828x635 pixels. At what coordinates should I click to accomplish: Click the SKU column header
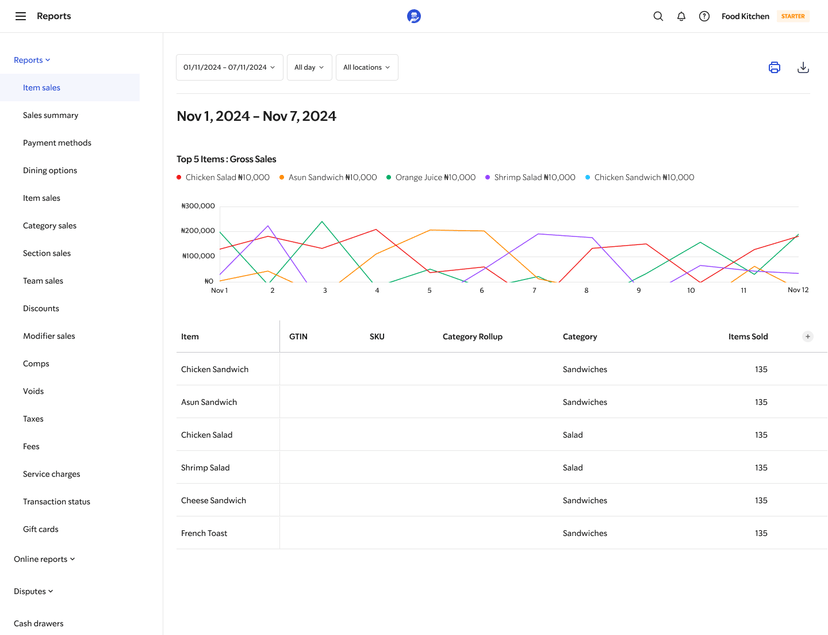coord(377,337)
